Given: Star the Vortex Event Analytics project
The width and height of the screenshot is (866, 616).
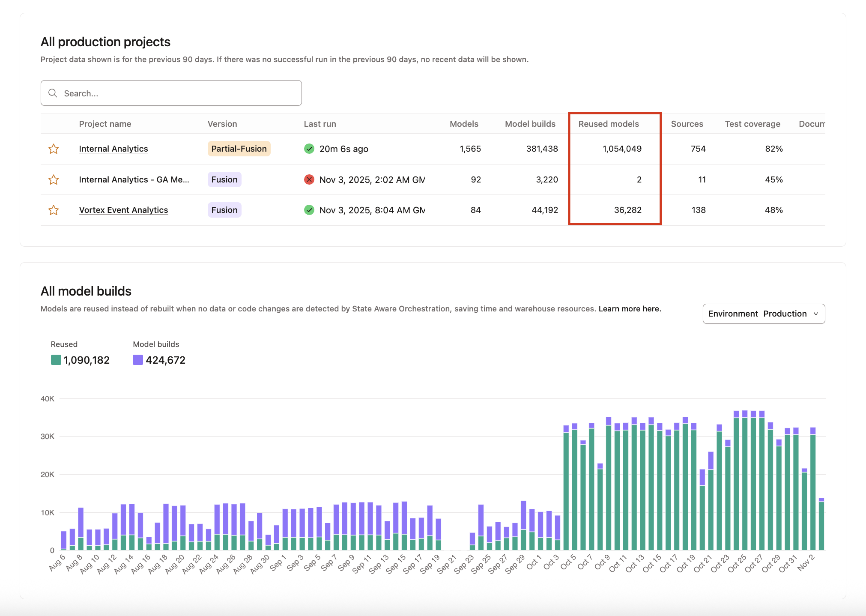Looking at the screenshot, I should [54, 210].
